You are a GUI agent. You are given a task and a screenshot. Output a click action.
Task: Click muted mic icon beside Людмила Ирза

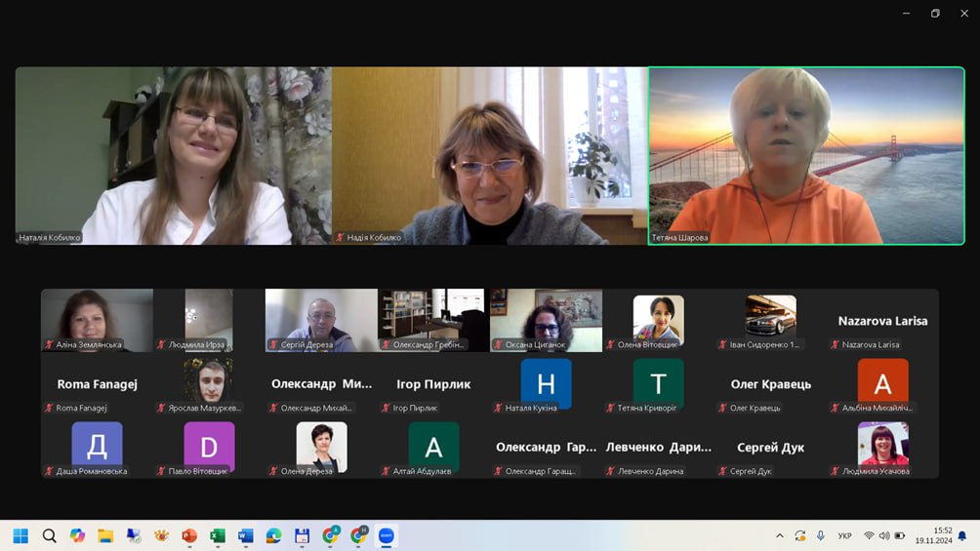coord(161,344)
